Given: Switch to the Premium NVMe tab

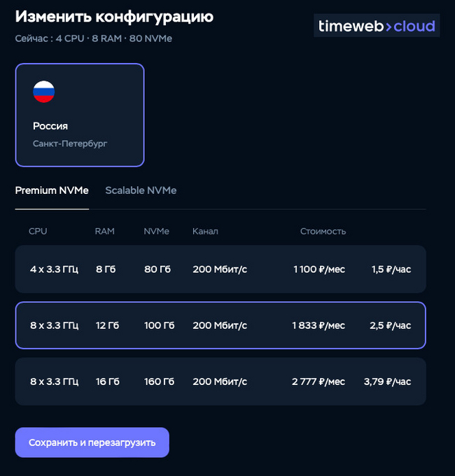Looking at the screenshot, I should point(52,190).
